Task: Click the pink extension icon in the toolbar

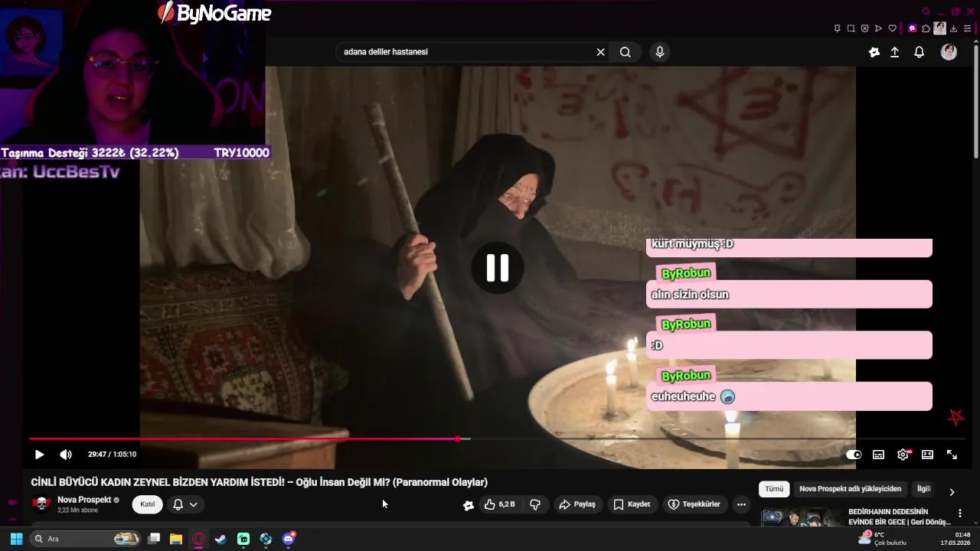Action: [912, 28]
